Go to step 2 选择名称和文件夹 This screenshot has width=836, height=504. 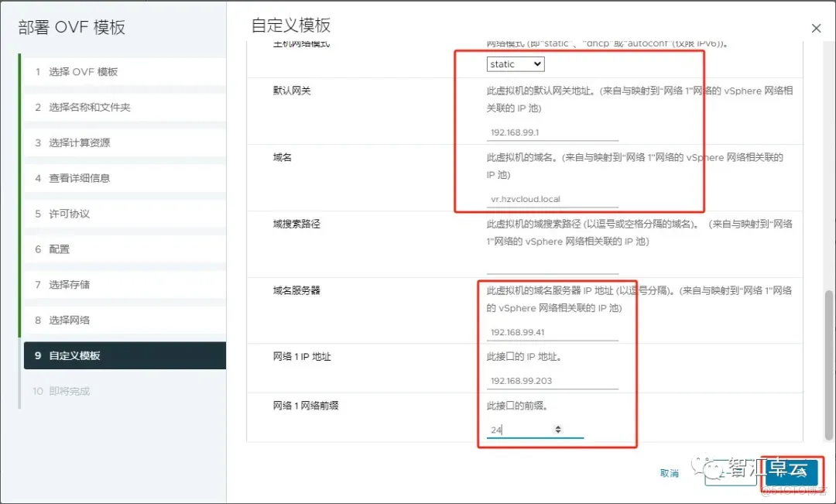pos(125,107)
